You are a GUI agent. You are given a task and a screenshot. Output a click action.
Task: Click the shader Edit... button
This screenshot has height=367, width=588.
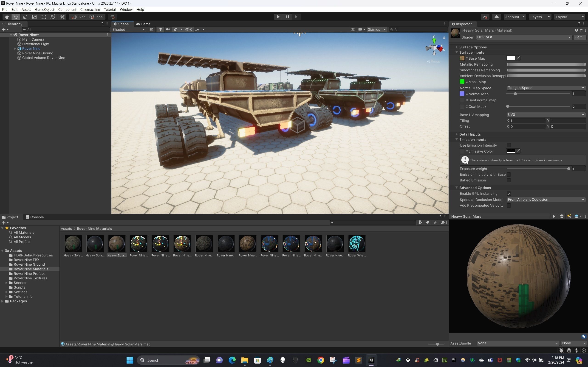point(580,37)
